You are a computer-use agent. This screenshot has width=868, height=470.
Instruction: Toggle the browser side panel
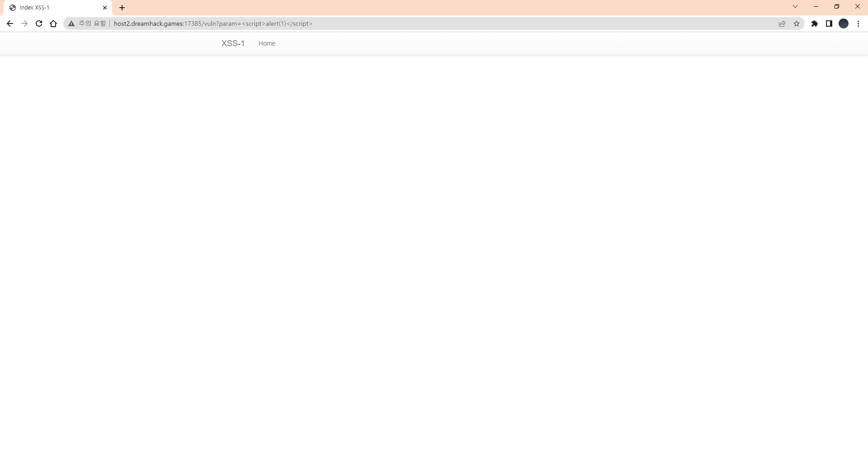pyautogui.click(x=829, y=23)
